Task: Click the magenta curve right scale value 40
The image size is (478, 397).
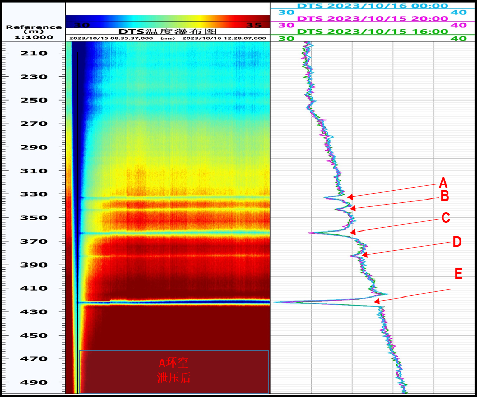Action: click(x=459, y=25)
